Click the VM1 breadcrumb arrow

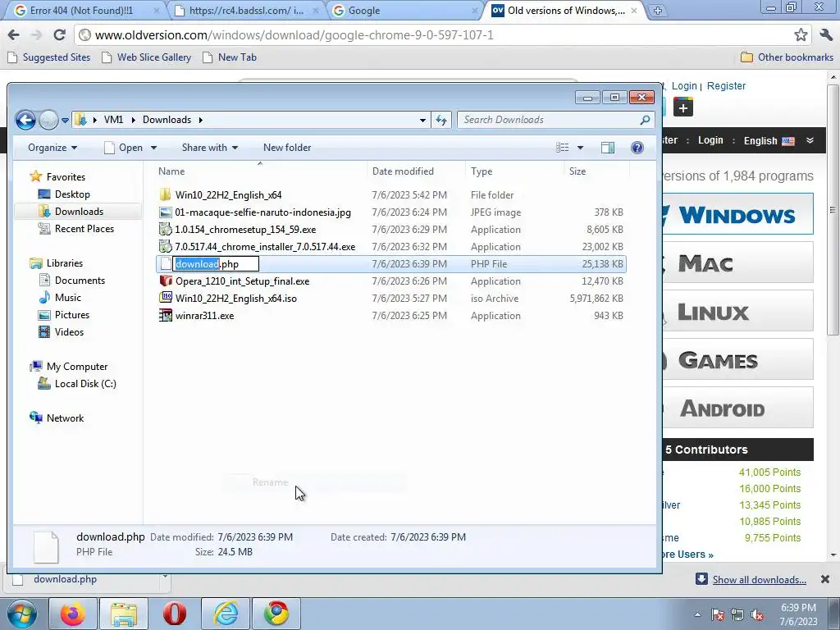pos(133,120)
